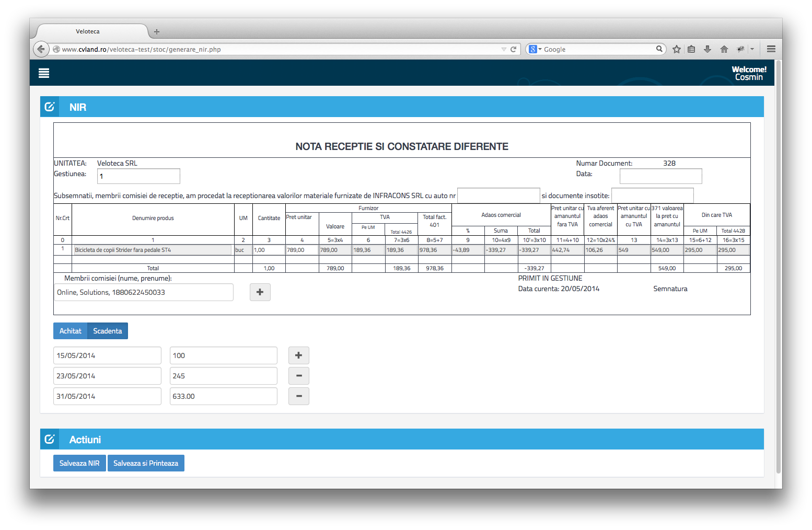
Task: Go to the browser home page icon
Action: 724,49
